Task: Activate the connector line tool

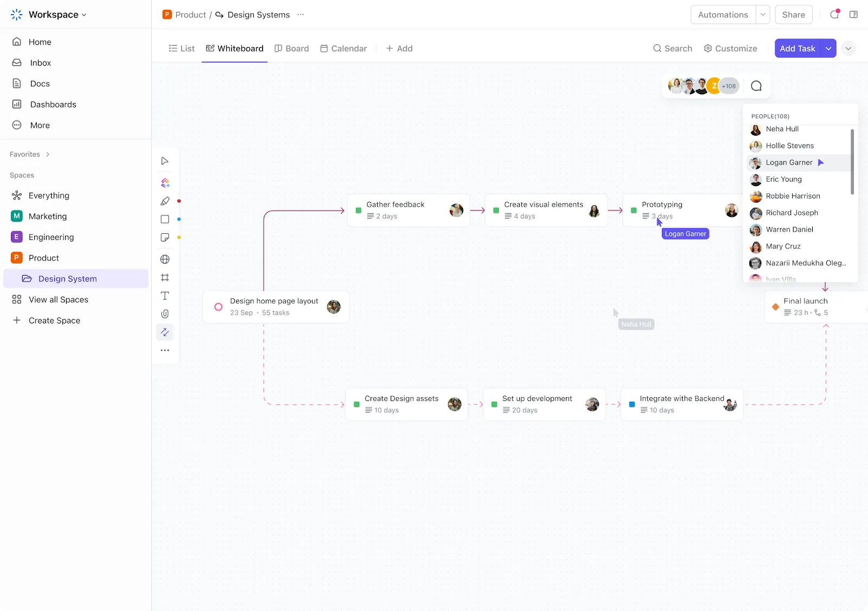Action: pyautogui.click(x=165, y=332)
